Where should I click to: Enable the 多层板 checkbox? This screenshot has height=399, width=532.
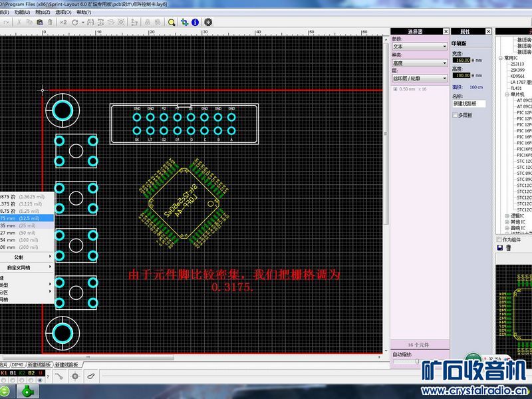click(455, 115)
